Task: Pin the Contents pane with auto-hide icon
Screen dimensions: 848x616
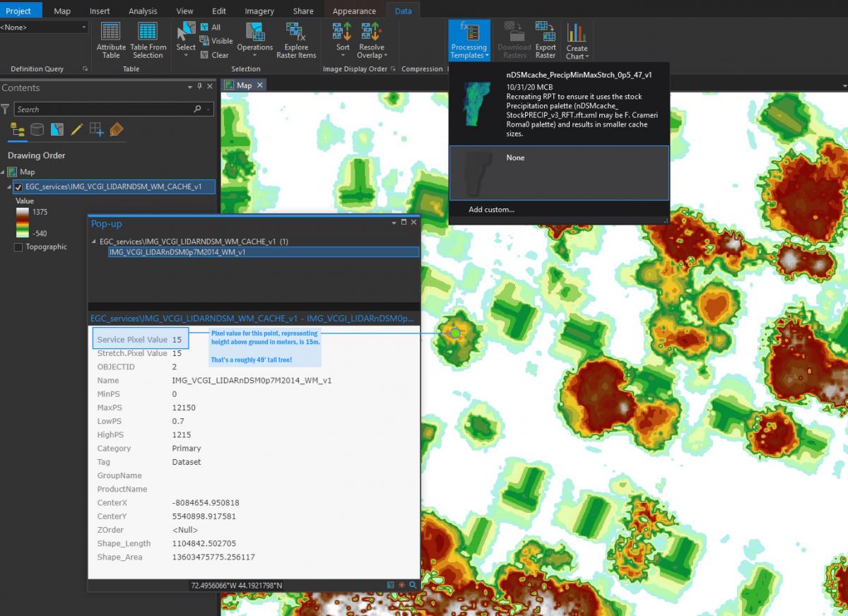Action: coord(199,88)
